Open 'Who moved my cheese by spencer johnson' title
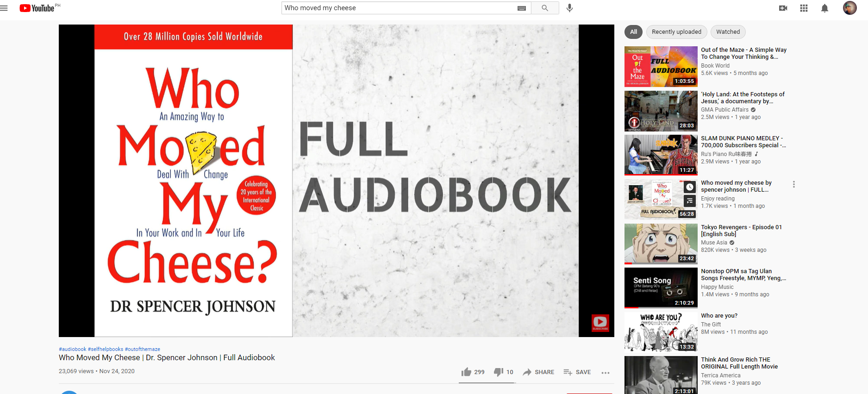 [736, 186]
